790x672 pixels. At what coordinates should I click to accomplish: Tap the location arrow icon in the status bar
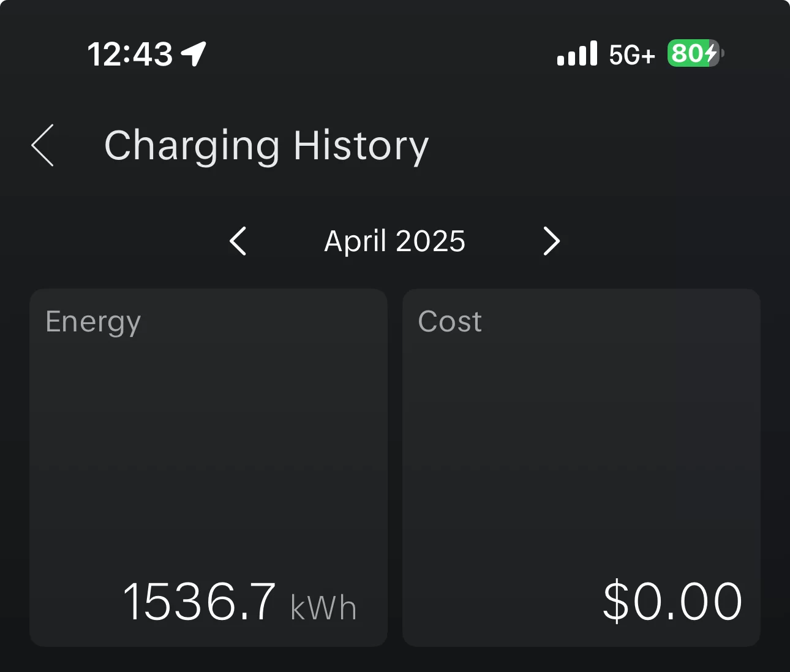coord(194,54)
